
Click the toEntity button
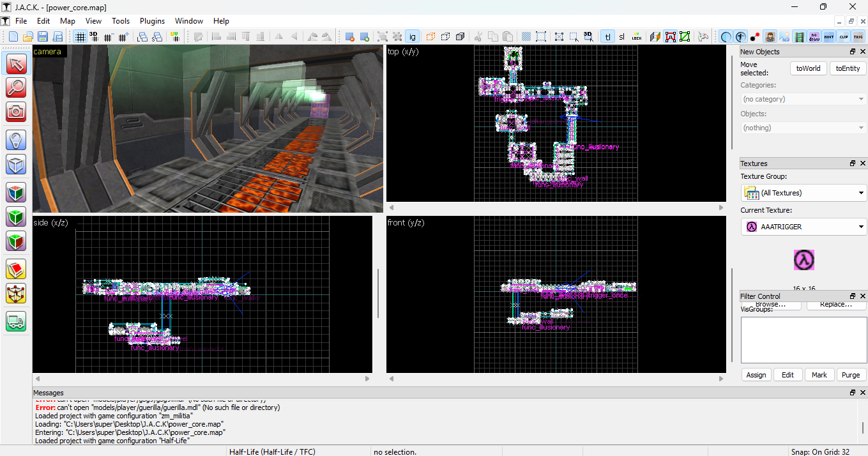[848, 68]
